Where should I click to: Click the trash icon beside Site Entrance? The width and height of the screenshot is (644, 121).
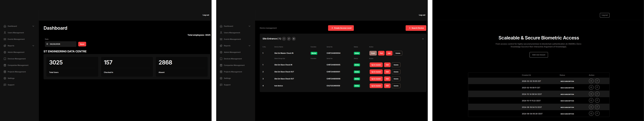[294, 39]
